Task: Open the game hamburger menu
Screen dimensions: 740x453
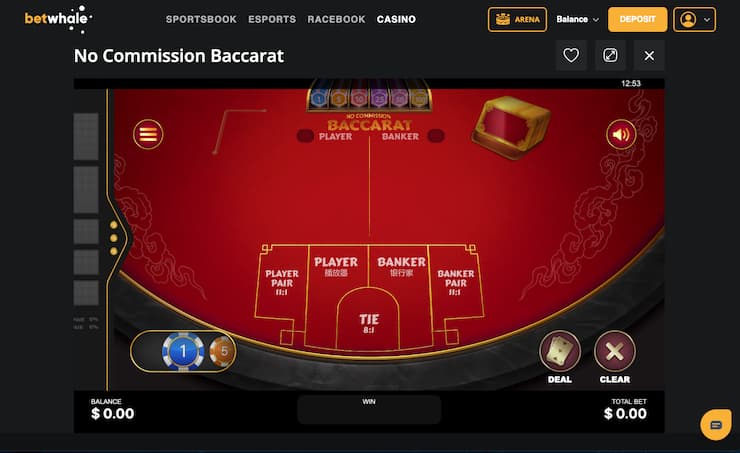Action: coord(148,134)
